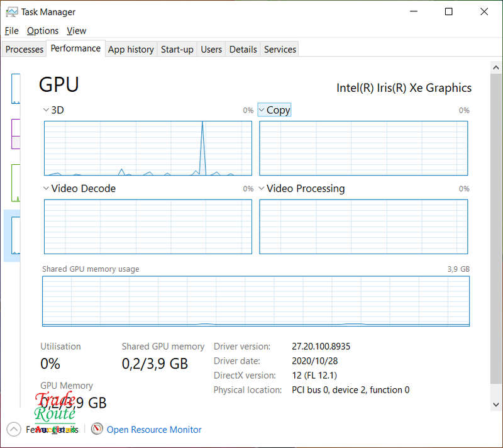This screenshot has height=448, width=503.
Task: Open the File menu
Action: tap(11, 31)
